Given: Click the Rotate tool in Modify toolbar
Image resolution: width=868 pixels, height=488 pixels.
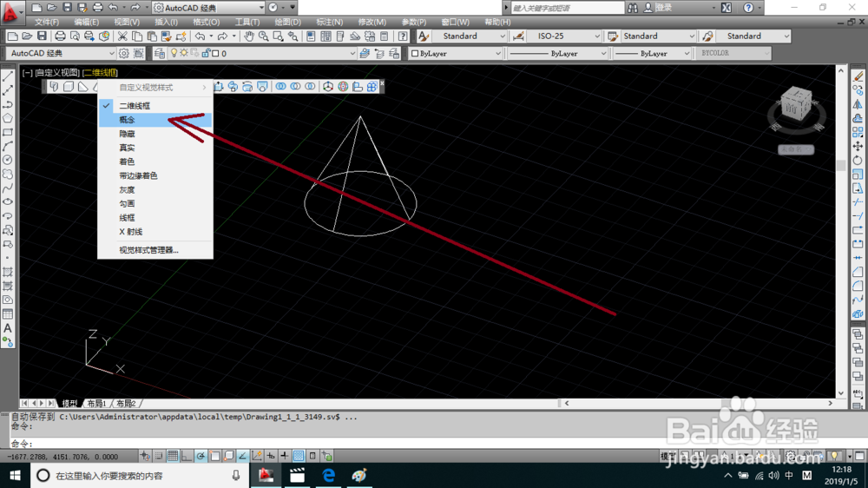Looking at the screenshot, I should click(x=858, y=160).
